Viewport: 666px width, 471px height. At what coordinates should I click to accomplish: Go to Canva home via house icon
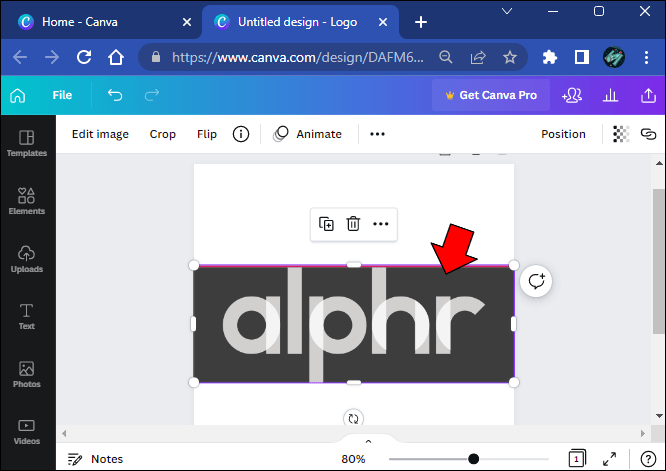coord(18,95)
